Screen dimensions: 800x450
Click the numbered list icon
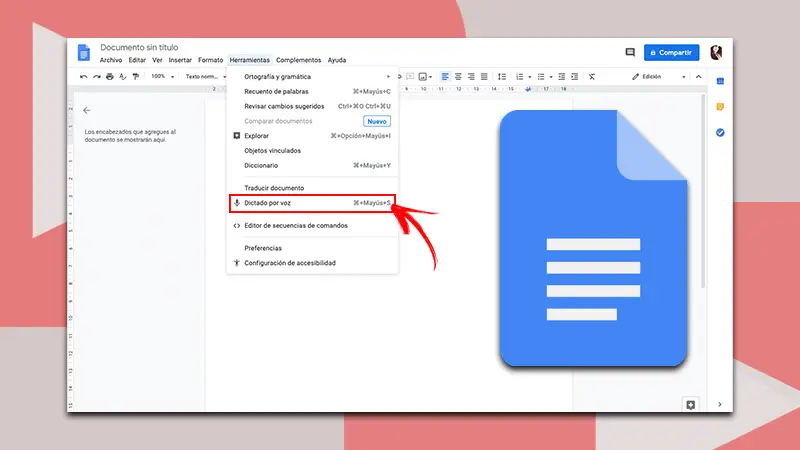[519, 77]
